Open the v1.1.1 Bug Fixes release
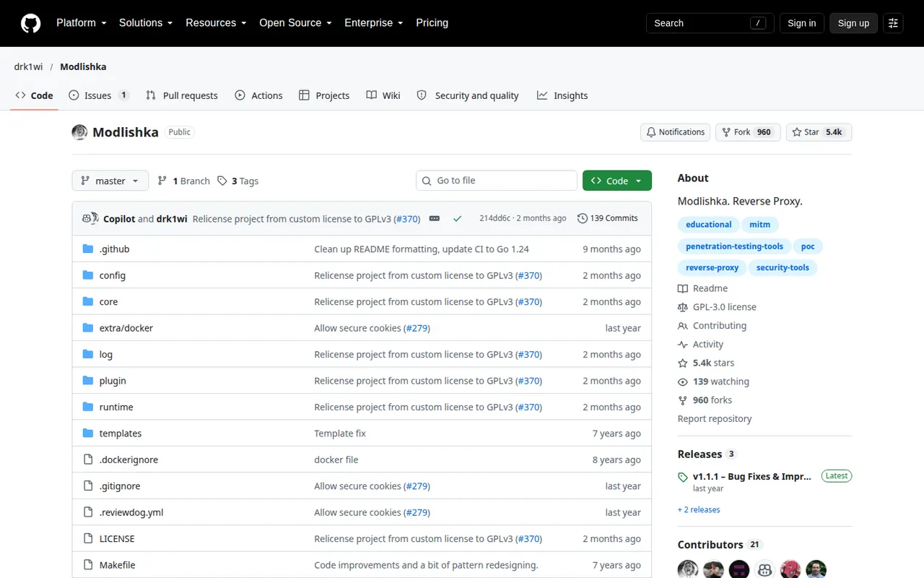 pyautogui.click(x=751, y=477)
